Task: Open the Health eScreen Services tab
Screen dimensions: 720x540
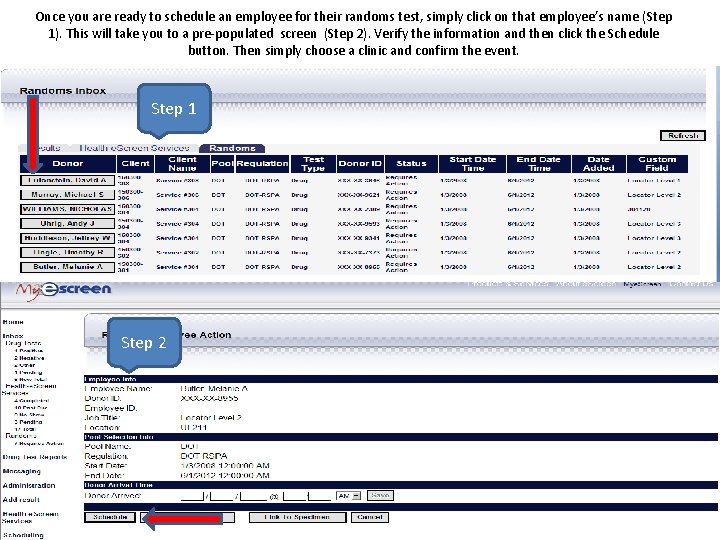Action: [134, 148]
